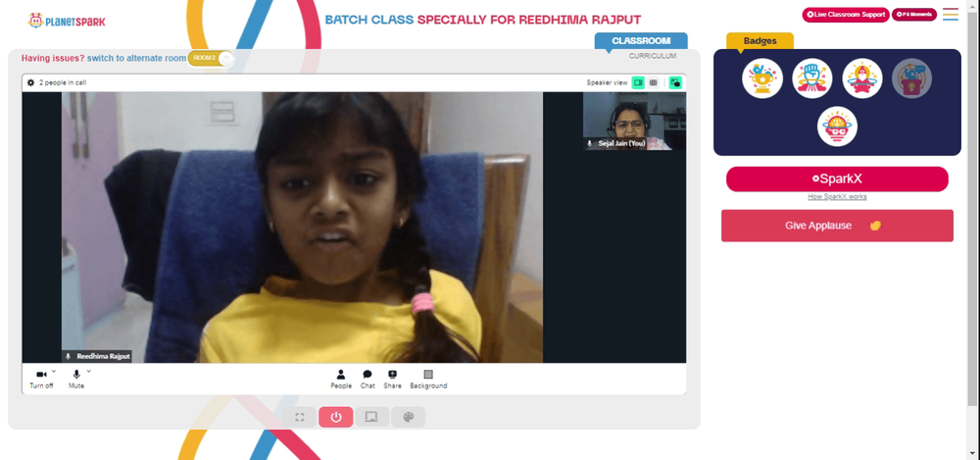Viewport: 980px width, 460px height.
Task: Toggle the picture-in-picture overlay icon
Action: point(675,82)
